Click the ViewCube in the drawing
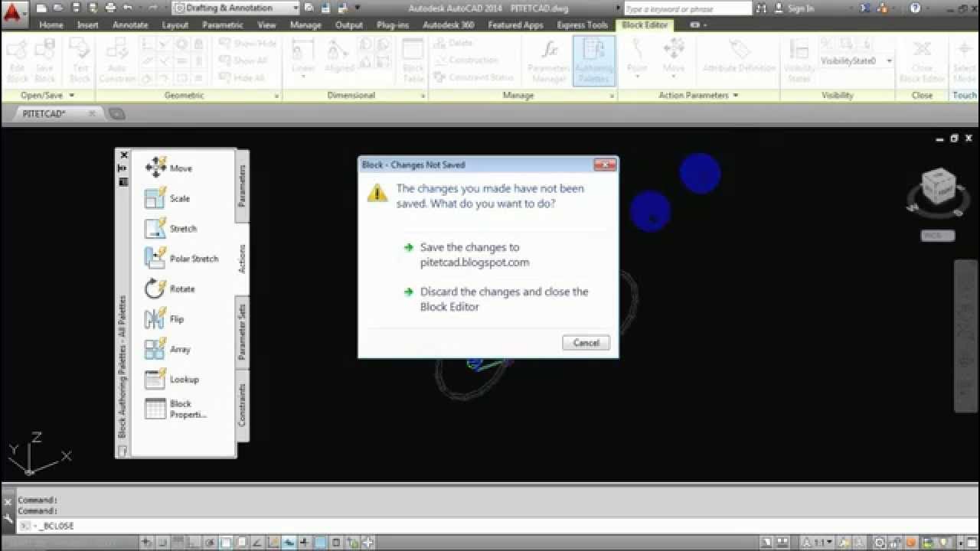The width and height of the screenshot is (980, 551). [x=938, y=187]
